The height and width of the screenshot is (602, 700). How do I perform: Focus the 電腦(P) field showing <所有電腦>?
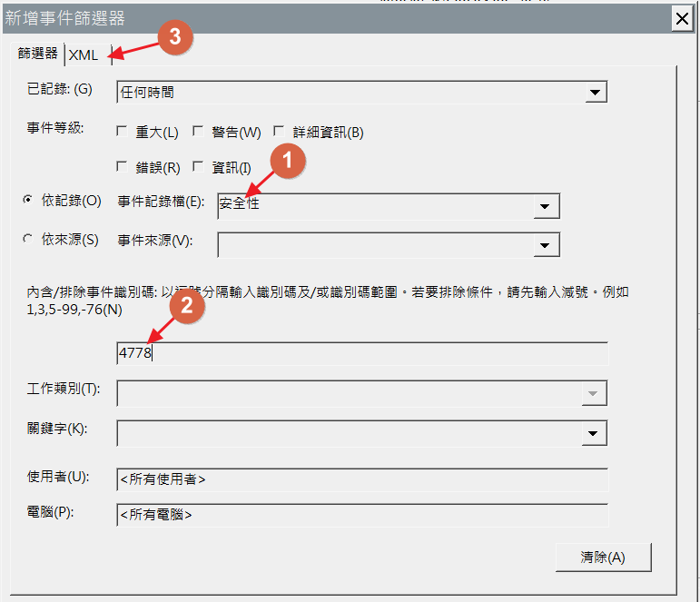click(x=362, y=515)
